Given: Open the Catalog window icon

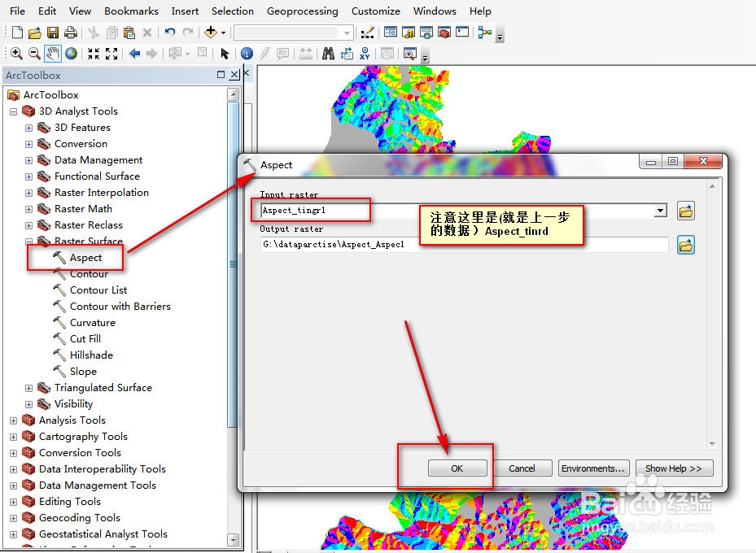Looking at the screenshot, I should click(409, 33).
